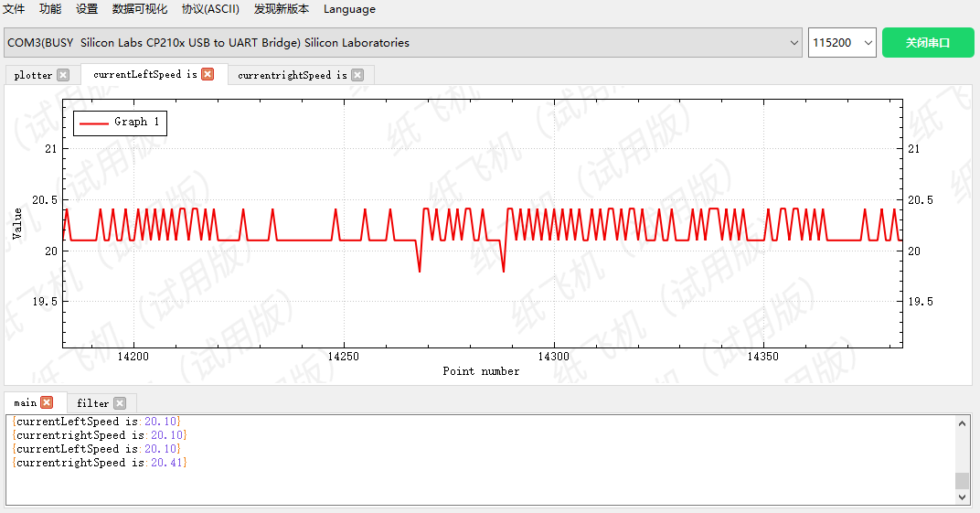
Task: Open the 数据可视化 menu
Action: (140, 9)
